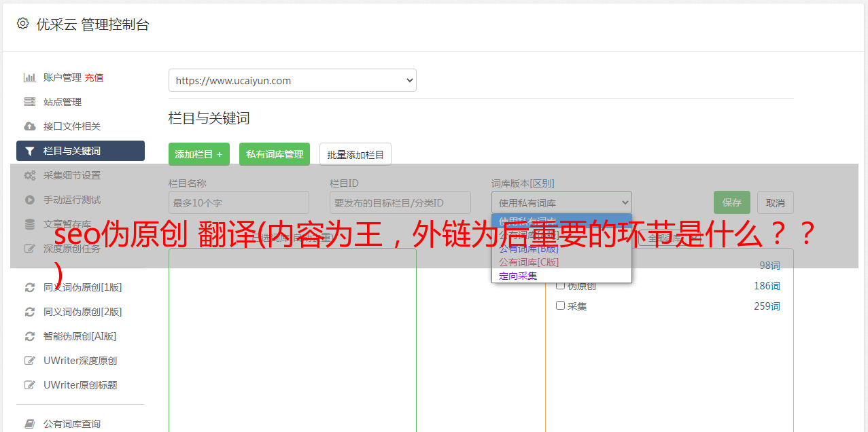The image size is (868, 432).
Task: Click the edit icon for 深度原创任务
Action: pyautogui.click(x=29, y=249)
